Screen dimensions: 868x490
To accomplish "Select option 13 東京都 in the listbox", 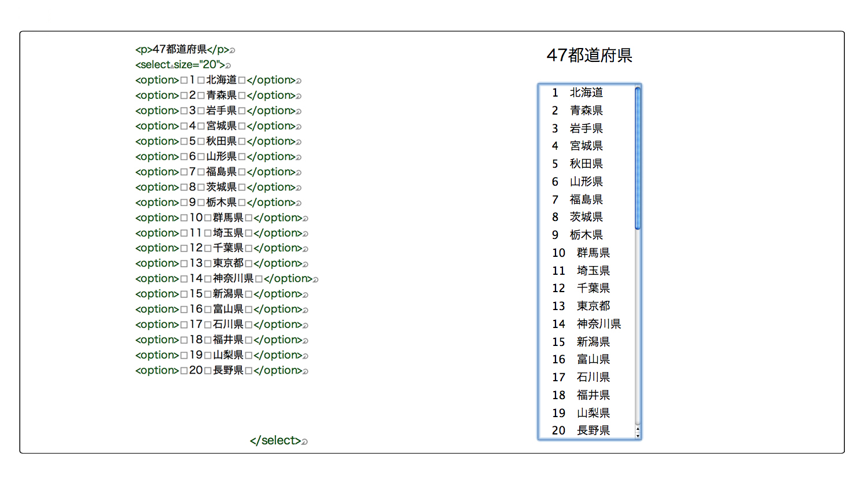I will 586,306.
